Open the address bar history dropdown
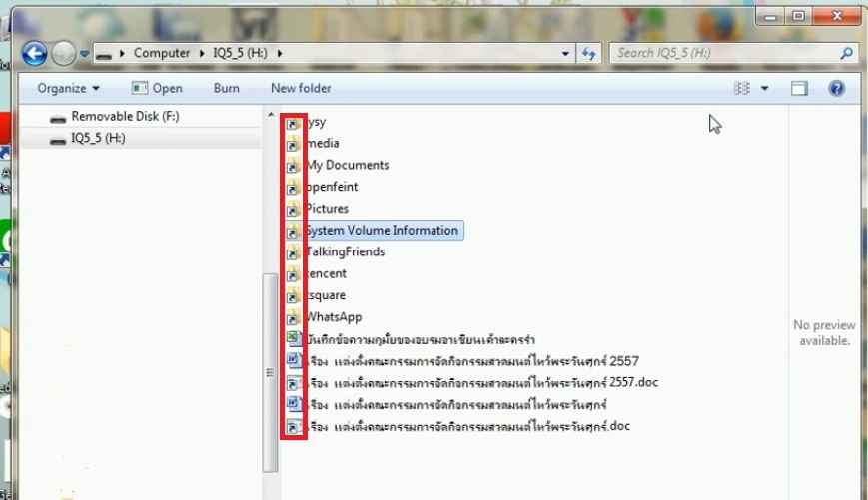868x500 pixels. (x=566, y=53)
